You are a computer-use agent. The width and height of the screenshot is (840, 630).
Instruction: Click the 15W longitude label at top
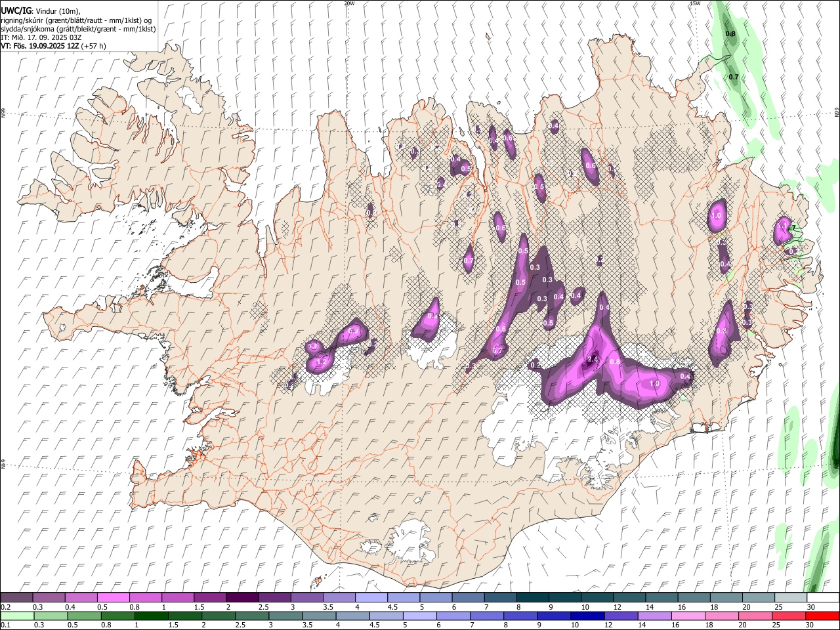click(x=695, y=3)
